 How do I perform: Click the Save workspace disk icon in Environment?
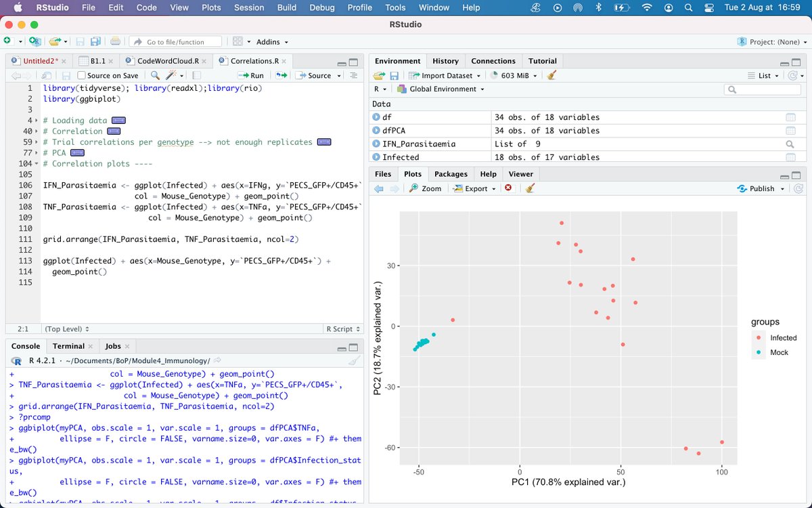pyautogui.click(x=396, y=75)
